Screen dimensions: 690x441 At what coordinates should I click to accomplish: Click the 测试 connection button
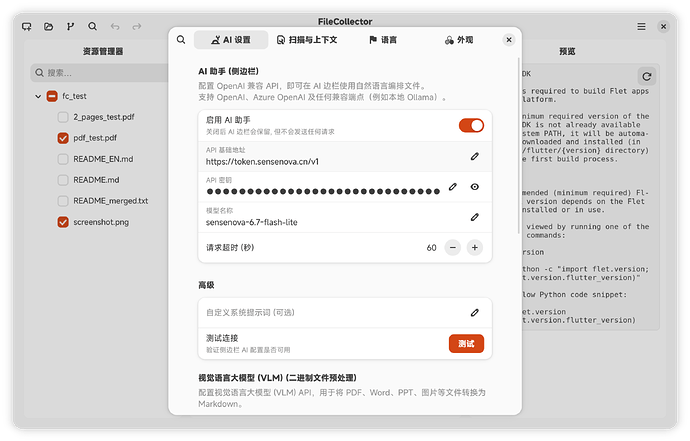pos(466,344)
